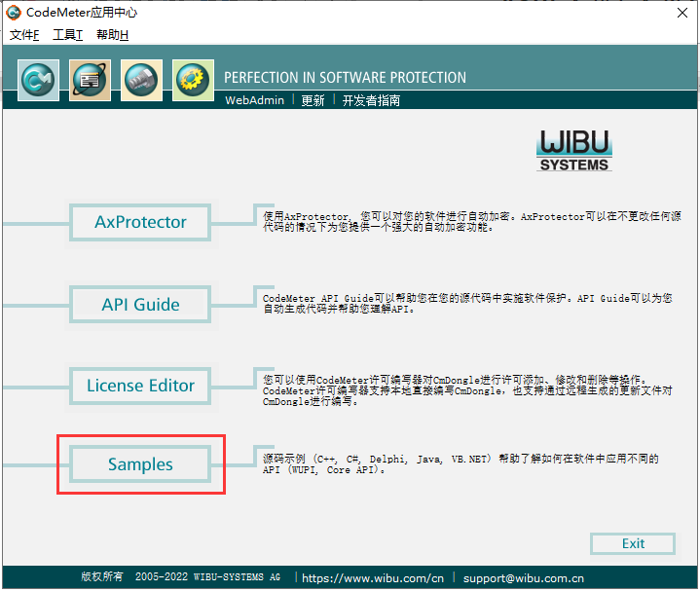700x591 pixels.
Task: Click the Exit button
Action: [633, 543]
